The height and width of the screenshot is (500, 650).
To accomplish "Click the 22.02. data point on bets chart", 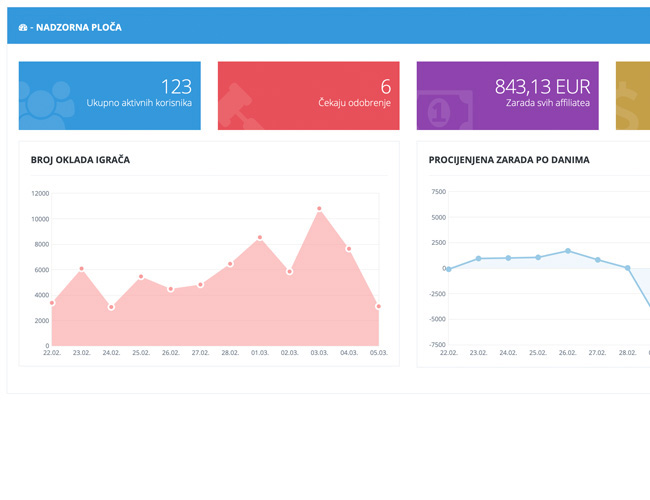I will coord(52,303).
